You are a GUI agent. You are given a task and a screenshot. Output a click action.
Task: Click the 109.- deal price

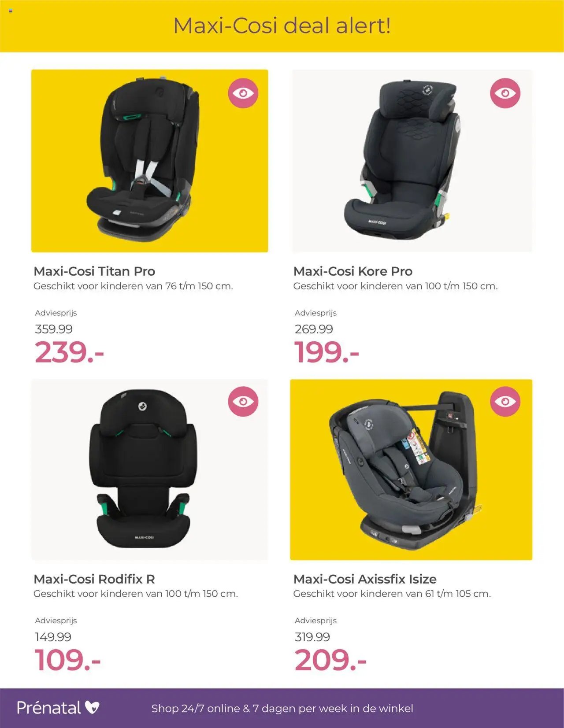point(68,660)
